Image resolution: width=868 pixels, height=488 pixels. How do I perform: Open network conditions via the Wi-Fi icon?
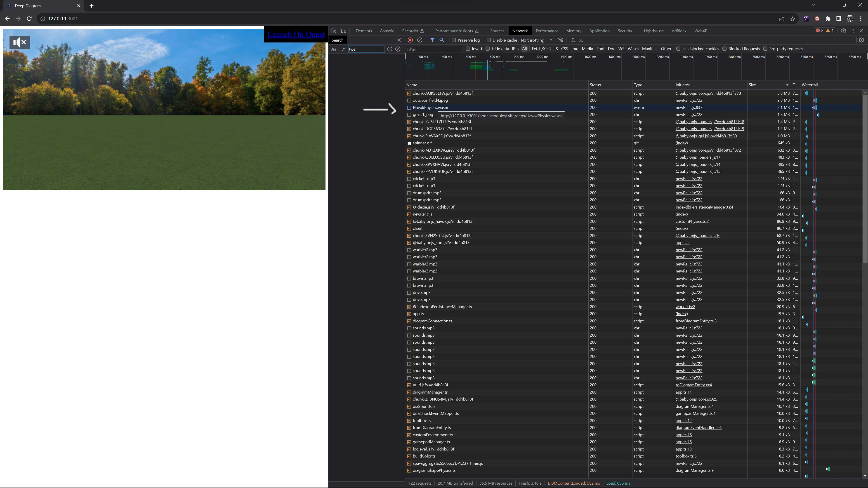pyautogui.click(x=560, y=40)
